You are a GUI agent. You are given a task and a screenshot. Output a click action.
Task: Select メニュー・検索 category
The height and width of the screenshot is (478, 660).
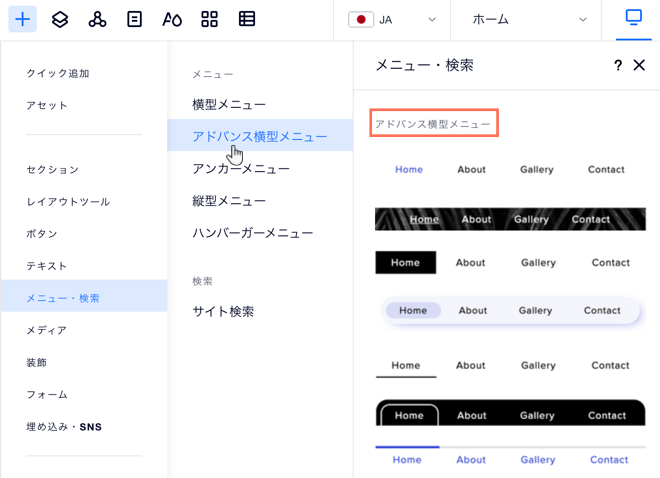click(84, 298)
